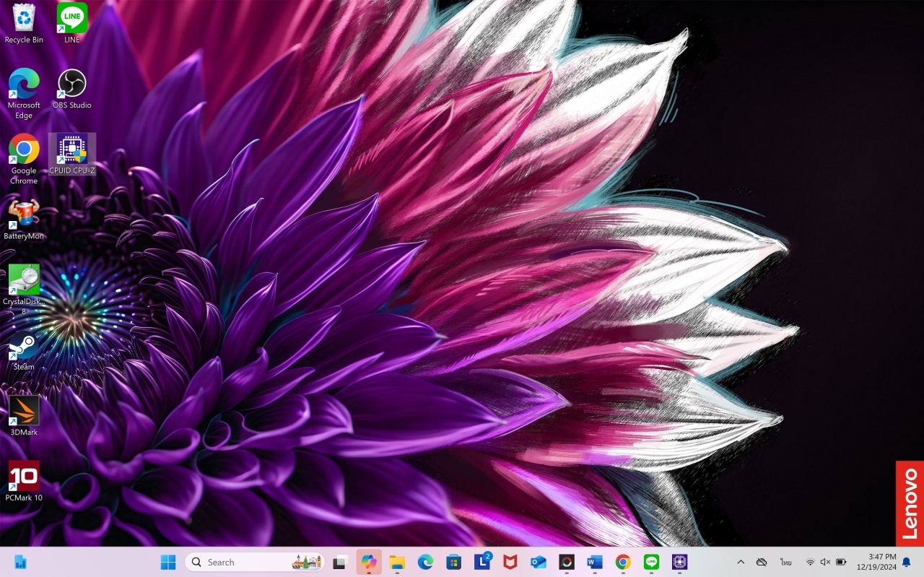924x577 pixels.
Task: Click the OneDrive cloud tray icon
Action: coord(762,562)
